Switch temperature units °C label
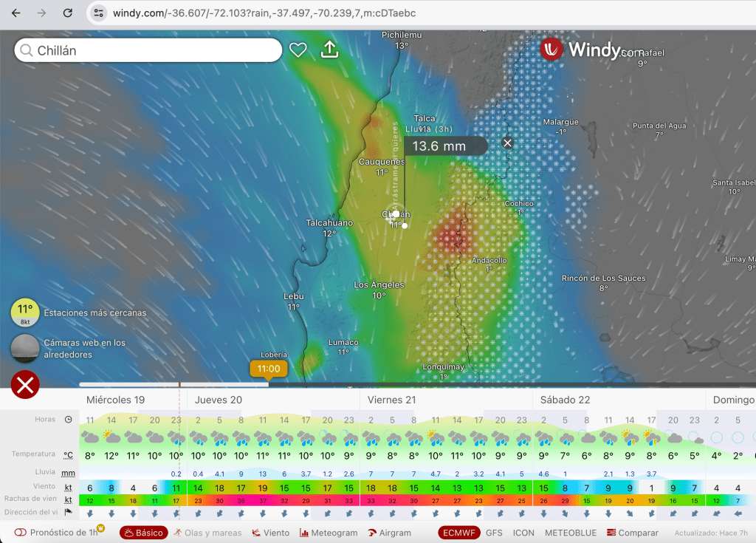Viewport: 756px width, 543px height. [x=68, y=454]
